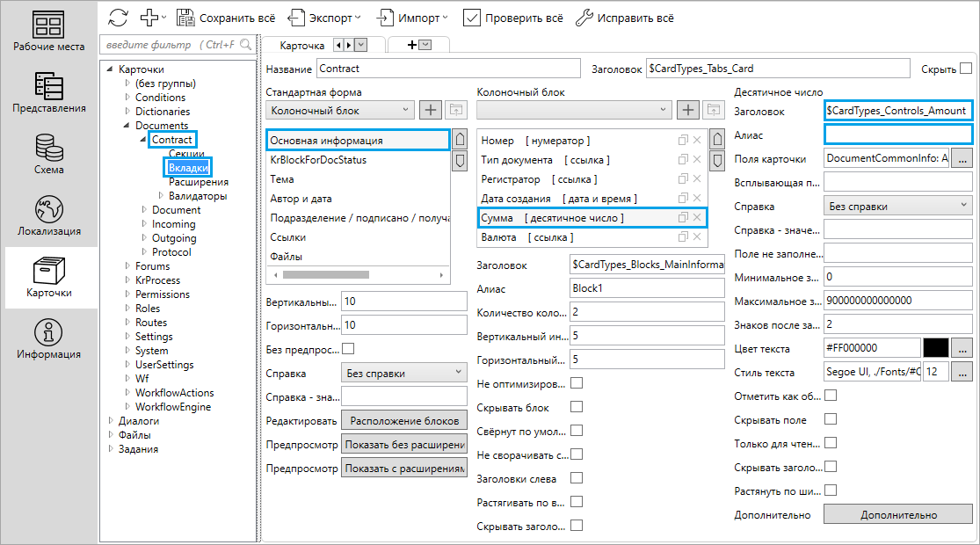
Task: Open the Представления sidebar section
Action: click(49, 94)
